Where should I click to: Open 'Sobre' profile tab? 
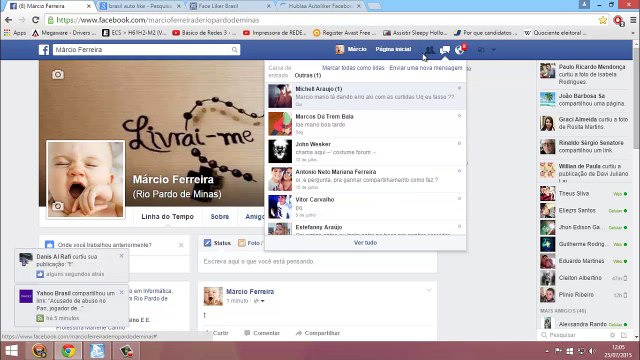click(x=220, y=217)
